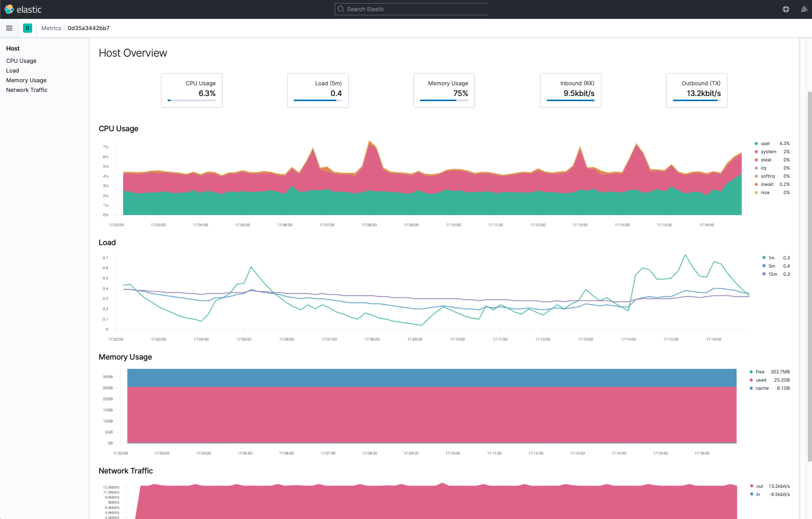Toggle the free series in Memory legend

[760, 372]
